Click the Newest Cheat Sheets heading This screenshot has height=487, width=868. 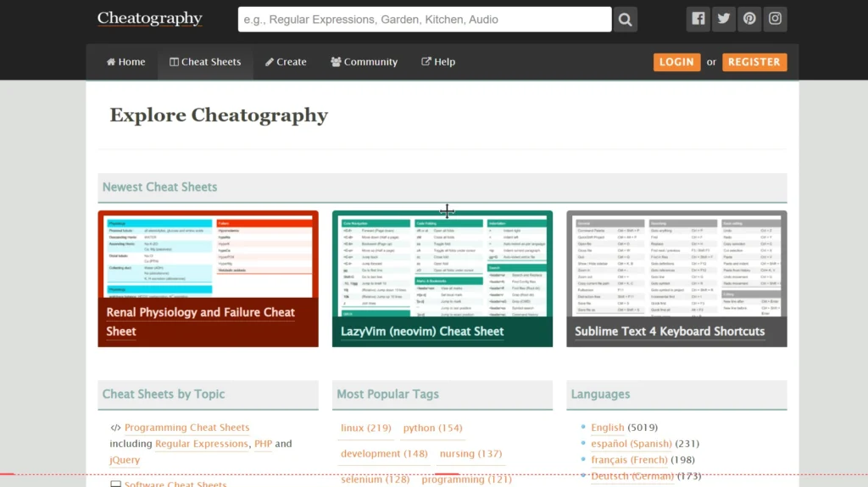(x=159, y=187)
